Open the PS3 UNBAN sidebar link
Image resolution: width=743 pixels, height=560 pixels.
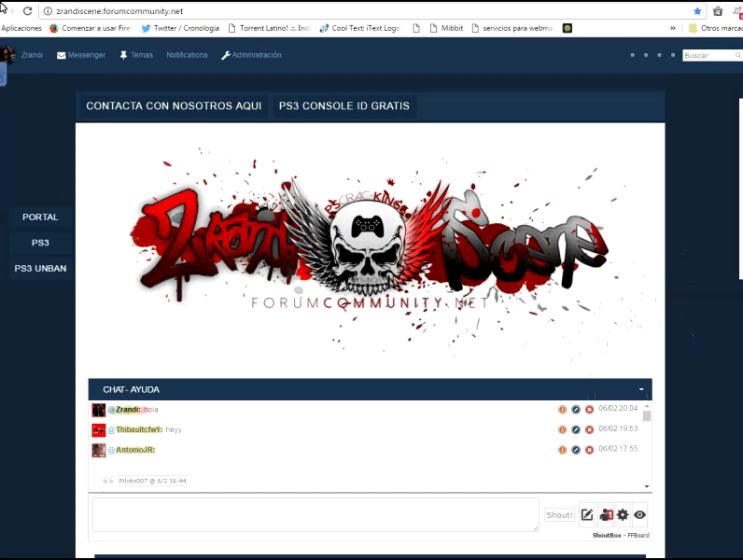(40, 268)
